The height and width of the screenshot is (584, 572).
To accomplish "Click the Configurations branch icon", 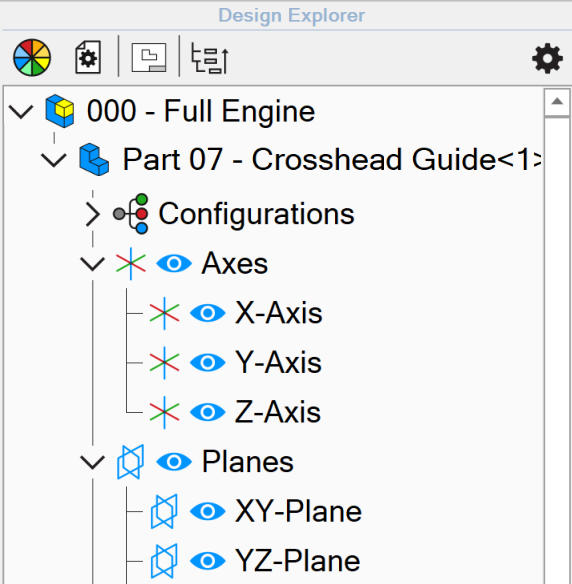I will [x=131, y=214].
